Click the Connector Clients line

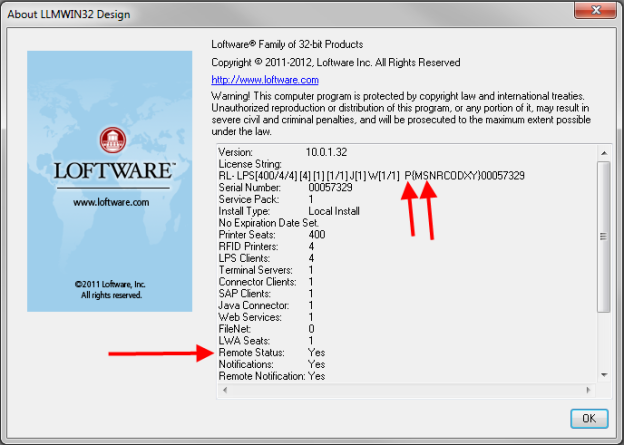266,282
